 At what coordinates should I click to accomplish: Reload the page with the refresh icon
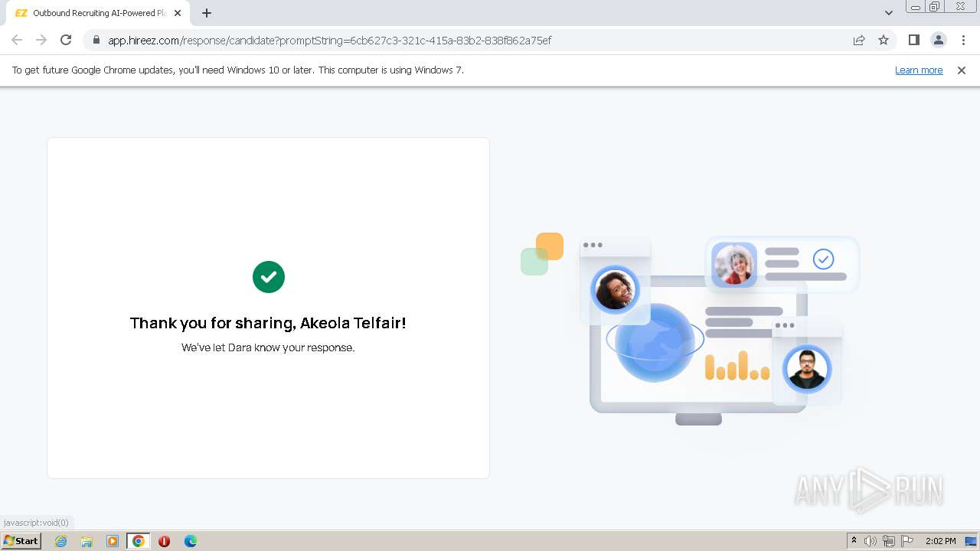pyautogui.click(x=66, y=40)
